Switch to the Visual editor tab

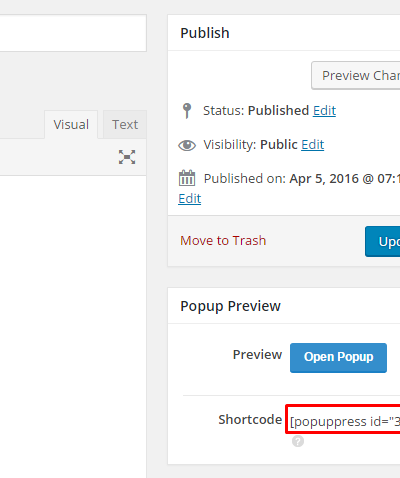click(71, 124)
